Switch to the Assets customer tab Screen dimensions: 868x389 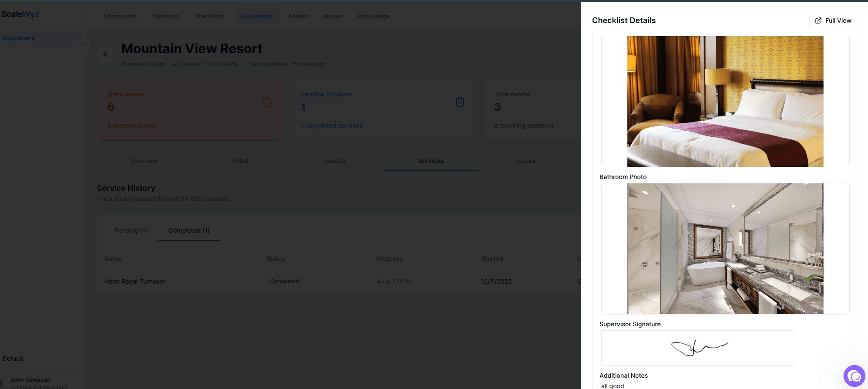(x=335, y=161)
